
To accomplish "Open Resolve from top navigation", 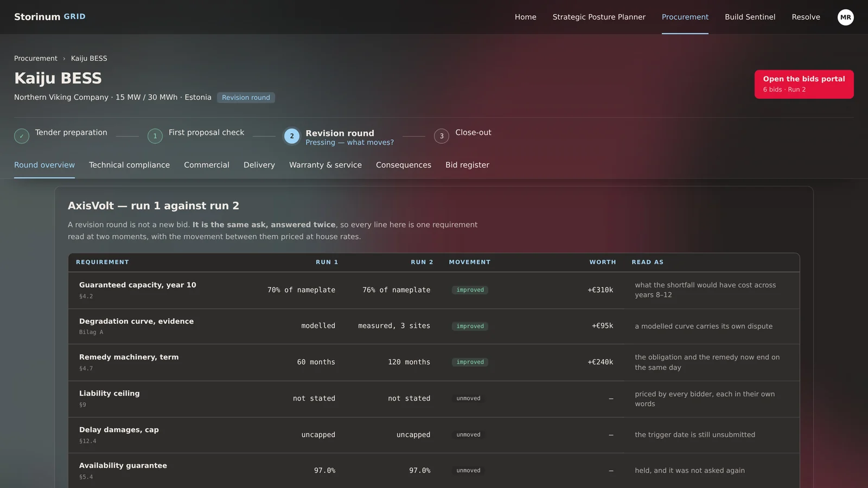I will (x=806, y=17).
